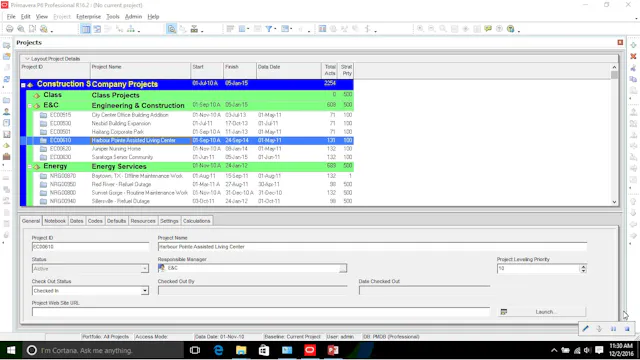Open the Status dropdown

coord(144,269)
